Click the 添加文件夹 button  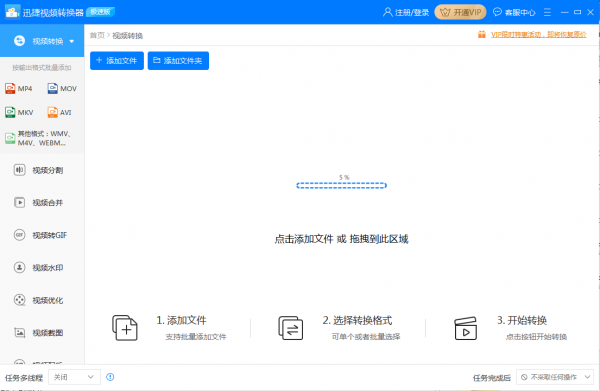coord(178,60)
